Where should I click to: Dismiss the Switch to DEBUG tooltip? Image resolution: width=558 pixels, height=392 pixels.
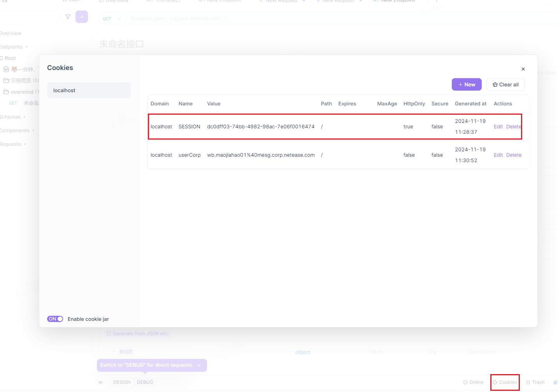coord(199,365)
